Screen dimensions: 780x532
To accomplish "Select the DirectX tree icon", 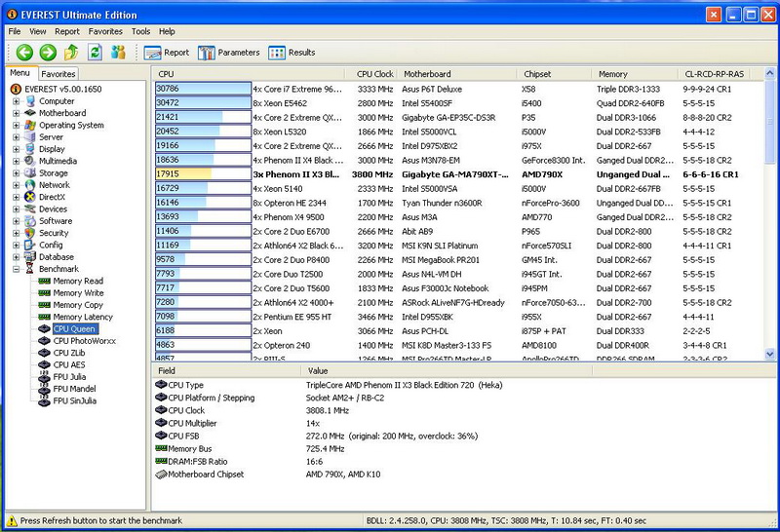I will (30, 197).
